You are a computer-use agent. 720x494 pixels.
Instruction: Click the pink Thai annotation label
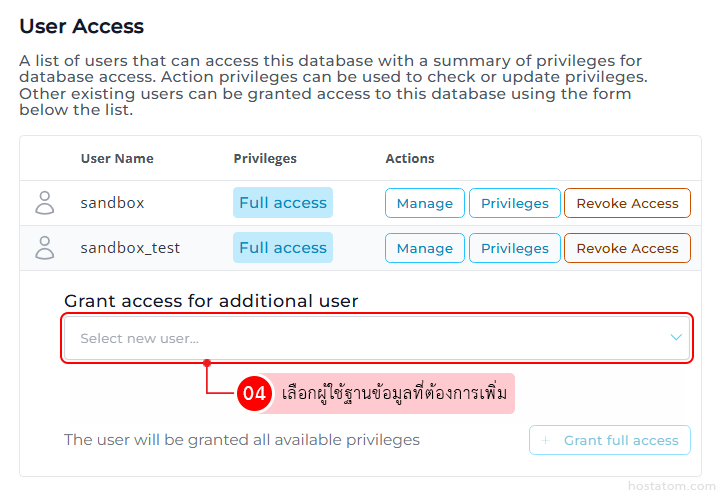(x=394, y=393)
